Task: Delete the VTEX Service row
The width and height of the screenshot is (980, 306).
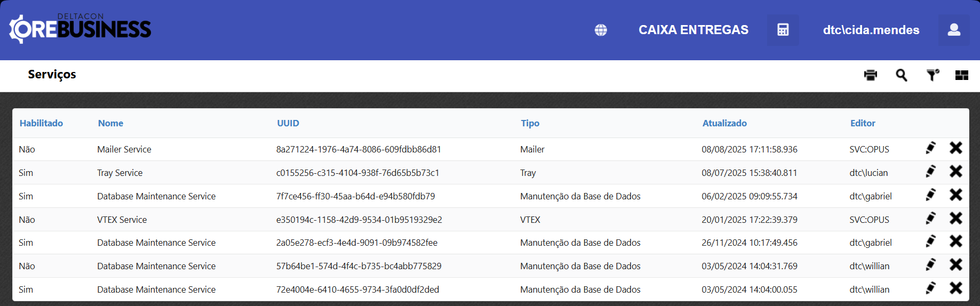Action: pyautogui.click(x=955, y=218)
